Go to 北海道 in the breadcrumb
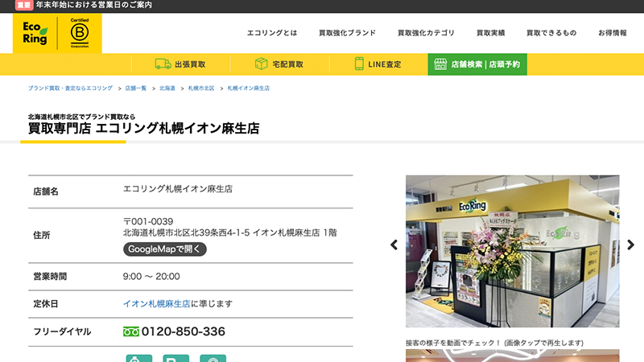This screenshot has height=362, width=644. point(167,88)
